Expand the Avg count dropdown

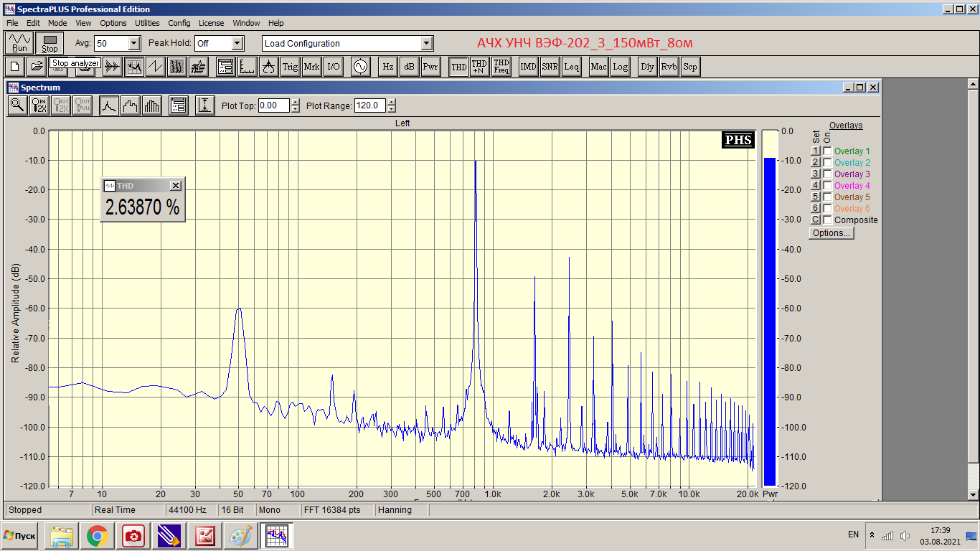(134, 43)
